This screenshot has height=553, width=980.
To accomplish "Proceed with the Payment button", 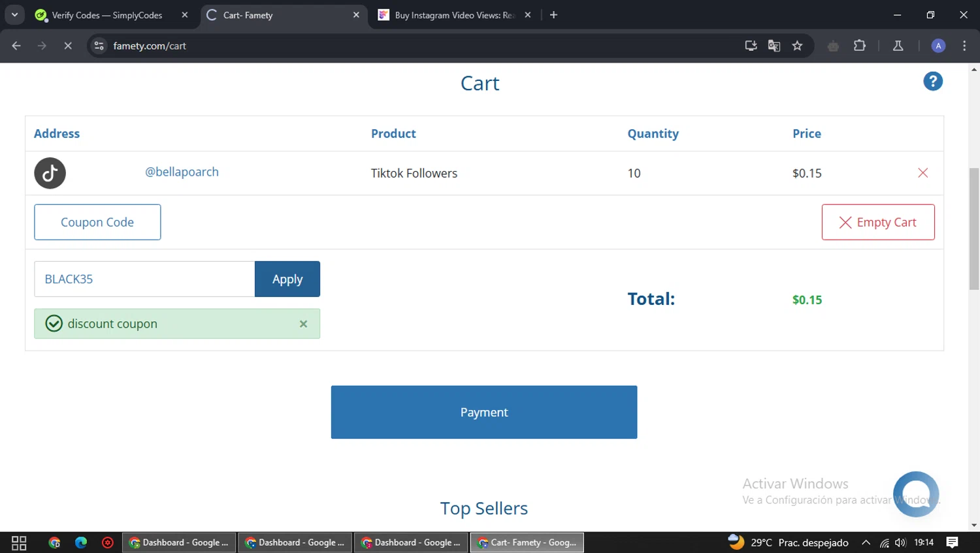I will (x=484, y=412).
